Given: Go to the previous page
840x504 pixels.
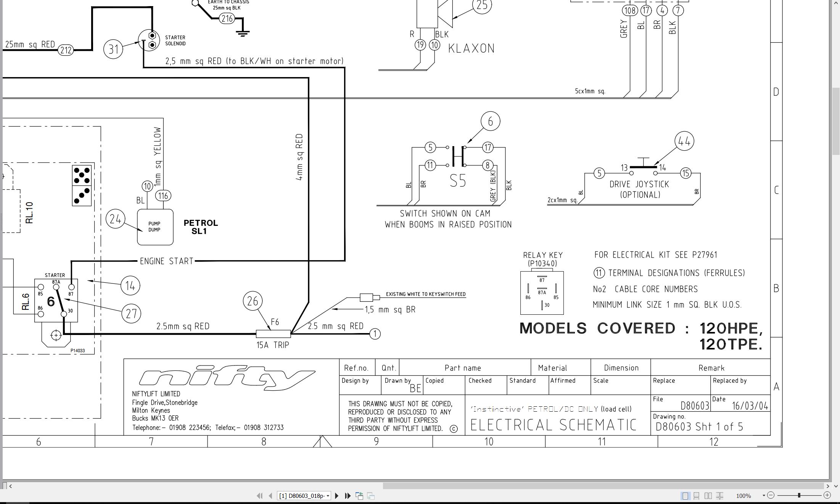Looking at the screenshot, I should (x=270, y=496).
